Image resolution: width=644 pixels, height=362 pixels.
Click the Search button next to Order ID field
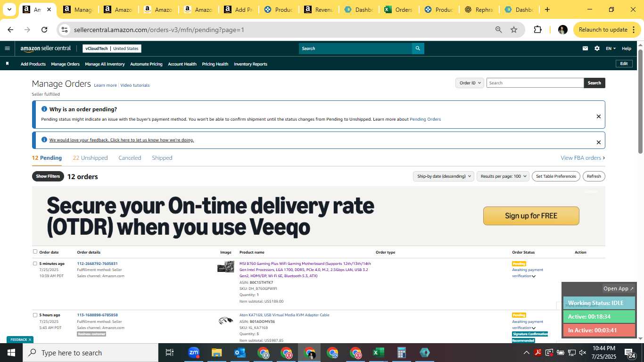pos(594,83)
